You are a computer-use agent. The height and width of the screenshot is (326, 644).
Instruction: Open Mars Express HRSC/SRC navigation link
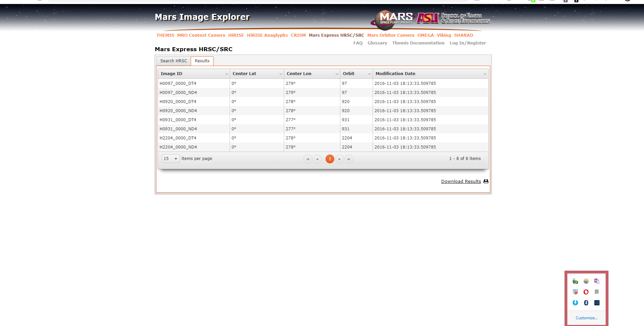tap(337, 35)
